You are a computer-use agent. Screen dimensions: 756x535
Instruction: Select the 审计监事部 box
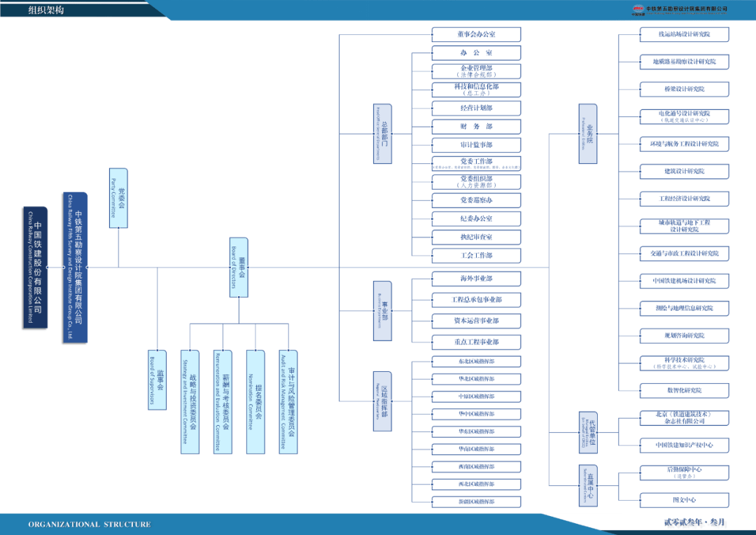477,145
